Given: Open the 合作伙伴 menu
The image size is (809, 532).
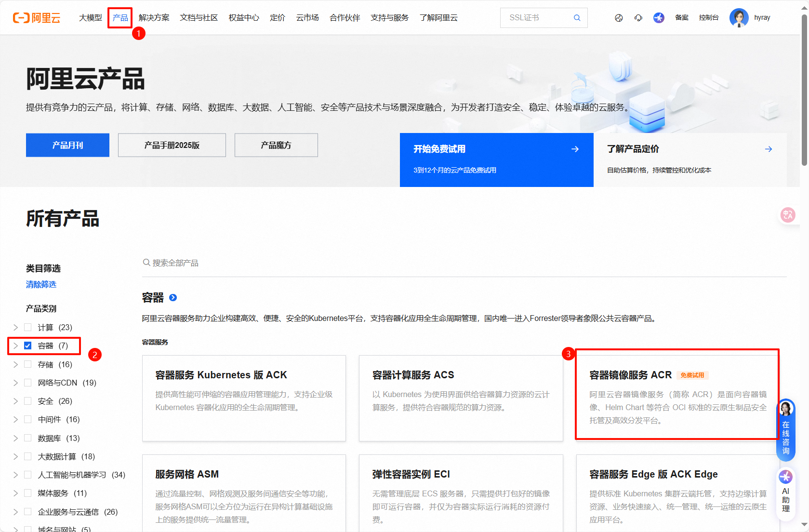Looking at the screenshot, I should click(345, 18).
